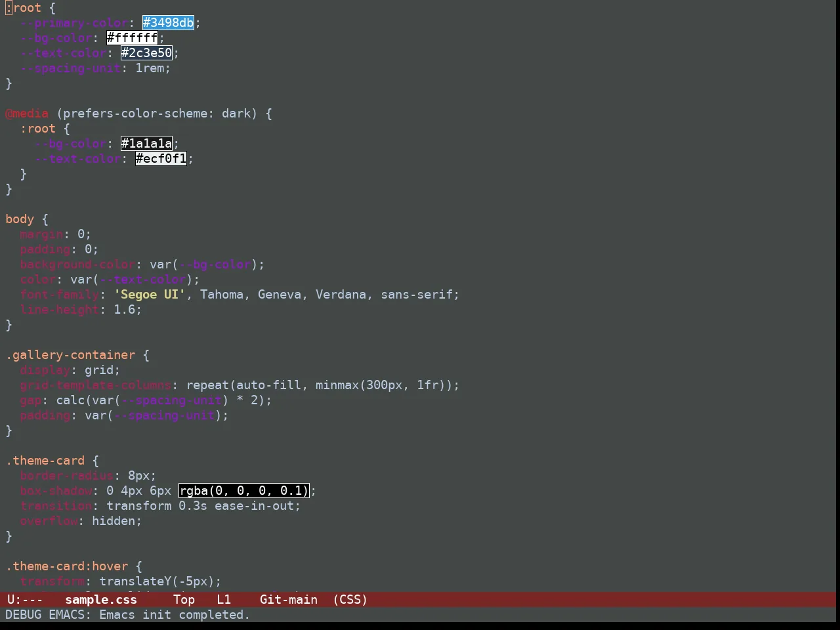Click the gap property name

pyautogui.click(x=31, y=400)
